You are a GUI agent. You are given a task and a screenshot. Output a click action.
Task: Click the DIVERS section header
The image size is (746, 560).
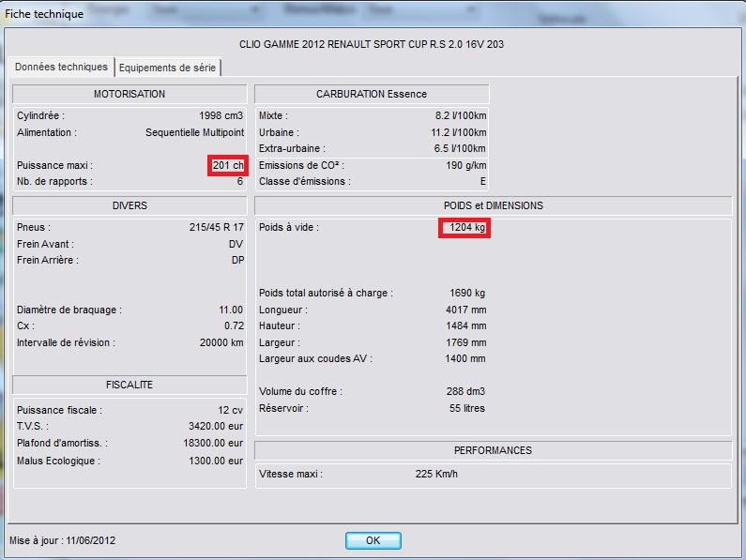pos(129,205)
